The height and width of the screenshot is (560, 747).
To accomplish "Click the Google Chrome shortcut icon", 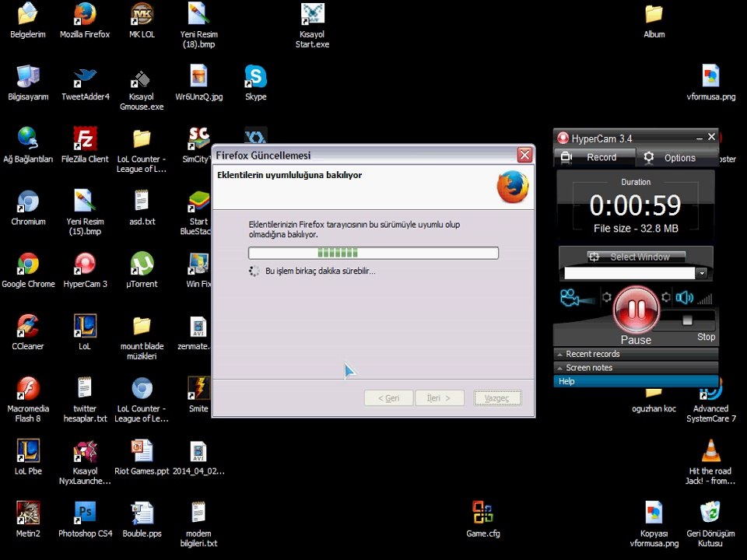I will (28, 264).
